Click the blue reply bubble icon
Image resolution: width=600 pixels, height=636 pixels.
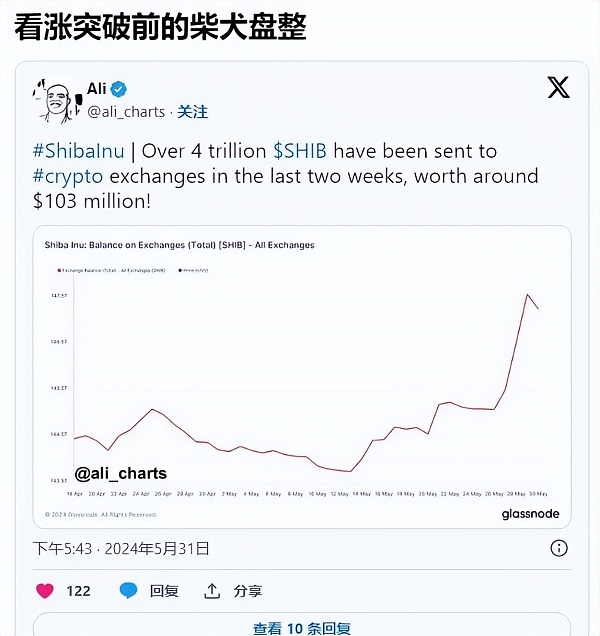[x=128, y=591]
